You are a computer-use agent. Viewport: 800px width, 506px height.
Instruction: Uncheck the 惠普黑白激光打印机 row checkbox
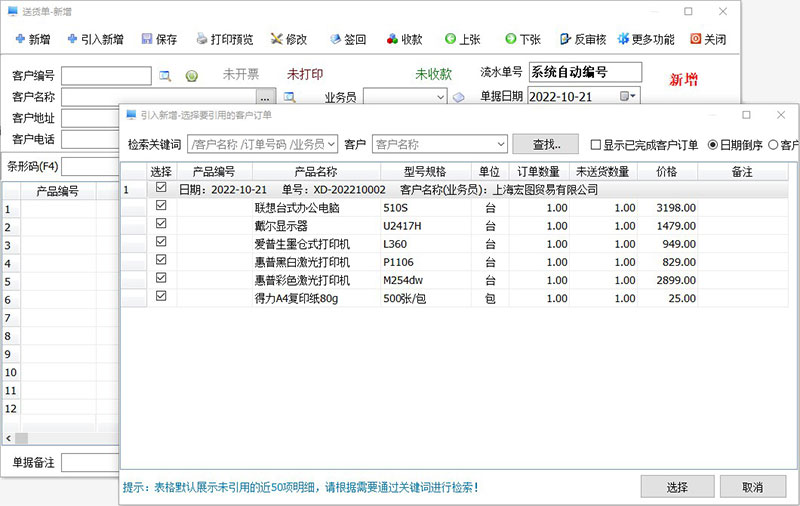tap(161, 260)
